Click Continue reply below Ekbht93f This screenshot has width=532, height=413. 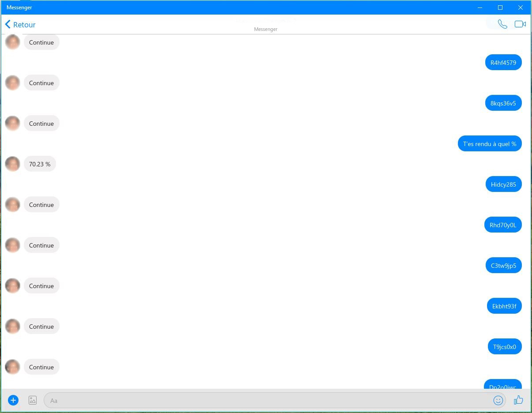[x=41, y=327]
